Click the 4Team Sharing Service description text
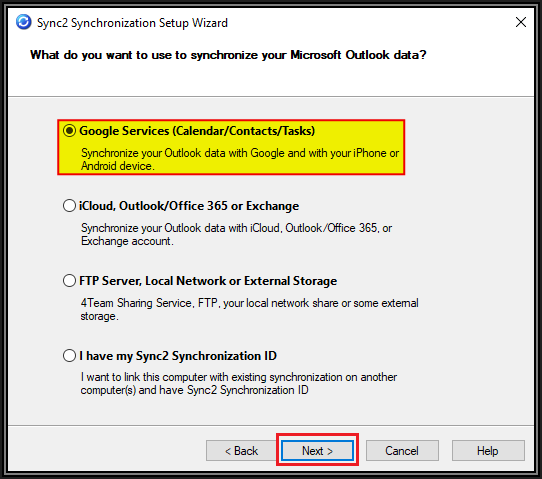 tap(250, 309)
